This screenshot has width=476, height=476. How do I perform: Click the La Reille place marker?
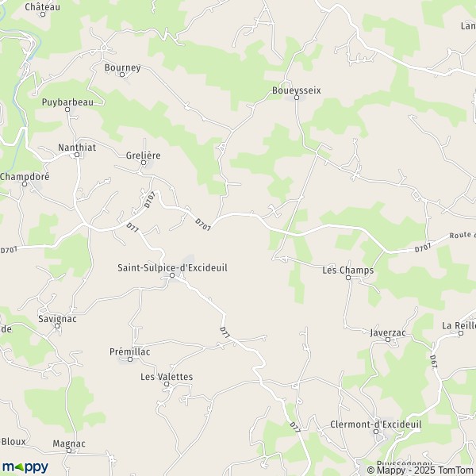click(x=460, y=333)
